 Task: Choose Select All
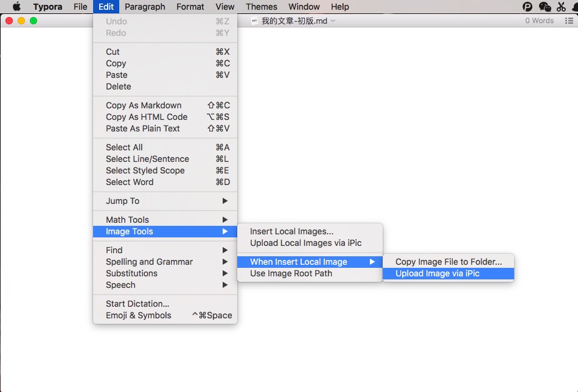click(x=165, y=147)
